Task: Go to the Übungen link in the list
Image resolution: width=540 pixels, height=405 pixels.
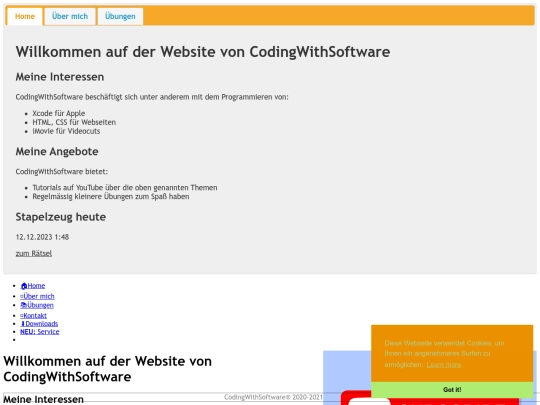Action: click(37, 305)
